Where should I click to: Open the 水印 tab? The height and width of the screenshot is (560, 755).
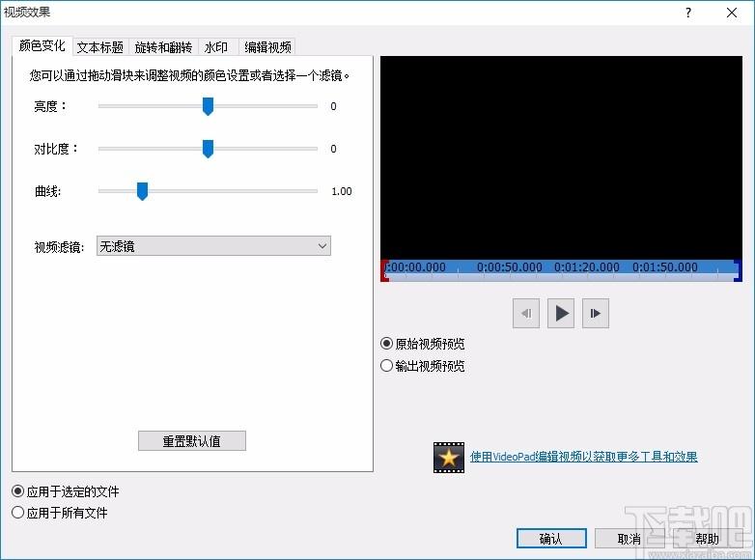[x=216, y=47]
